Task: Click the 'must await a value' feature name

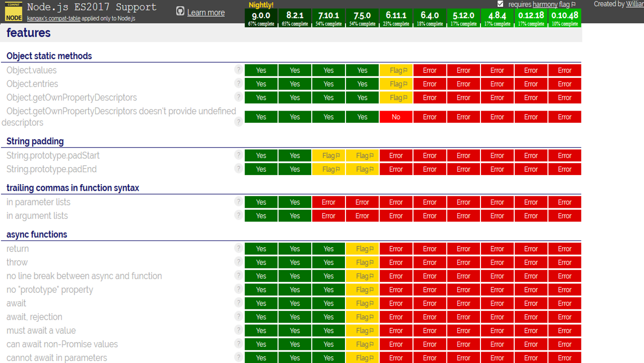Action: click(41, 331)
